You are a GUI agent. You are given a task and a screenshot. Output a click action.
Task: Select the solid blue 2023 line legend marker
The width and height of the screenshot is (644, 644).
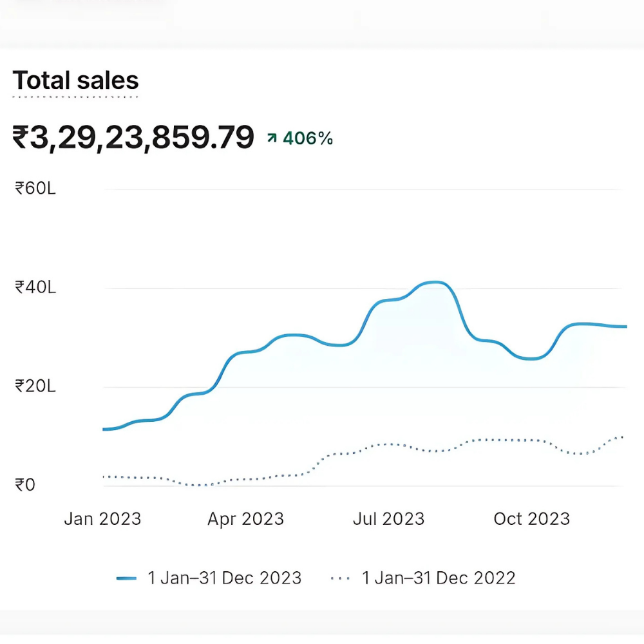125,577
